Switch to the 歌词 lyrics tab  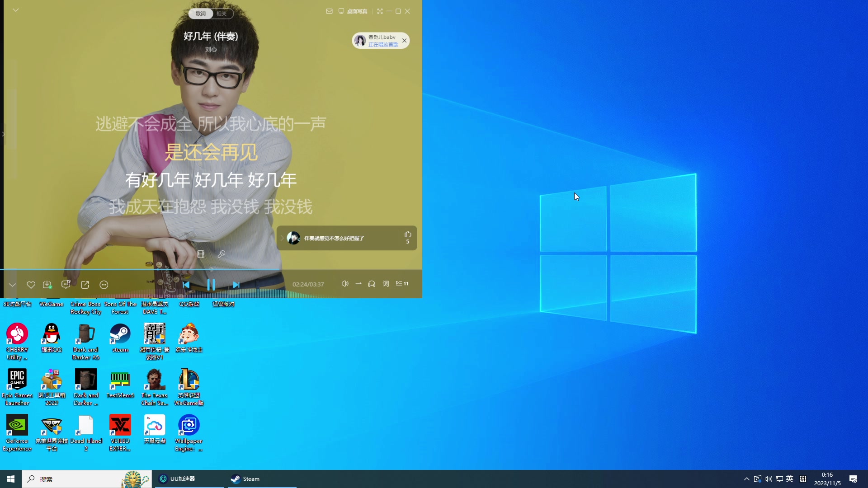(x=201, y=14)
